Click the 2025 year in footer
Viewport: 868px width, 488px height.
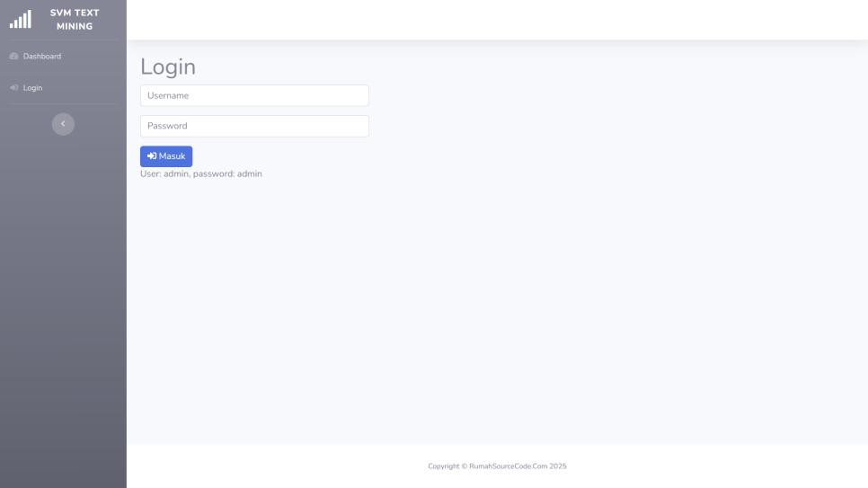[x=559, y=466]
